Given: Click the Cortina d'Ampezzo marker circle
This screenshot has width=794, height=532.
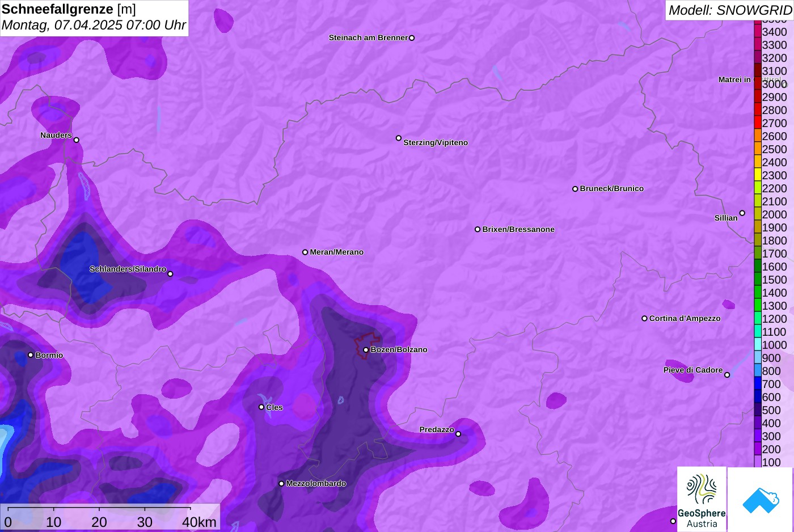Looking at the screenshot, I should tap(644, 318).
